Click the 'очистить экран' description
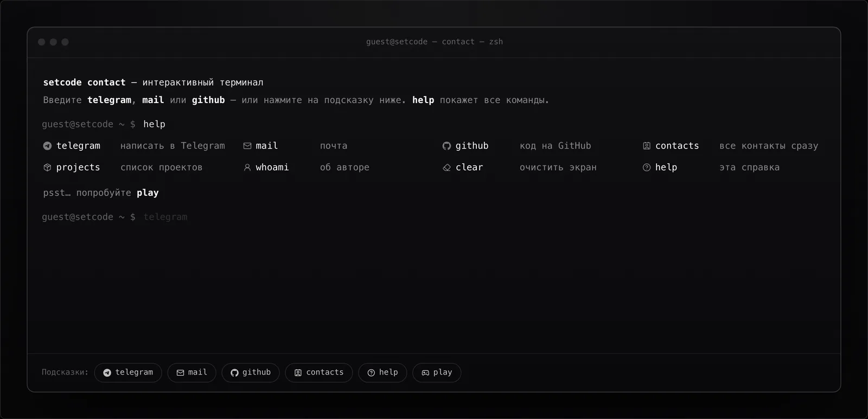Screen dimensions: 868x419 point(558,167)
